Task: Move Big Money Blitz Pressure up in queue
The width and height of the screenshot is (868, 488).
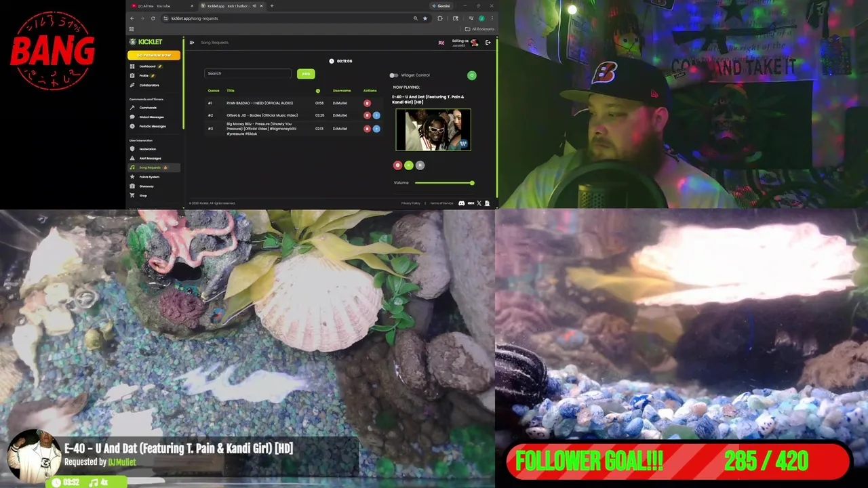Action: (x=376, y=129)
